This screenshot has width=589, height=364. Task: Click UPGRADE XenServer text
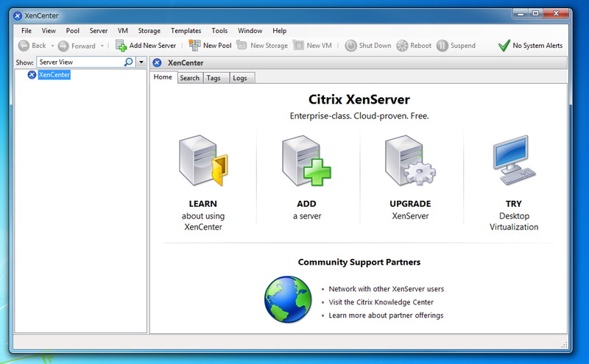410,210
